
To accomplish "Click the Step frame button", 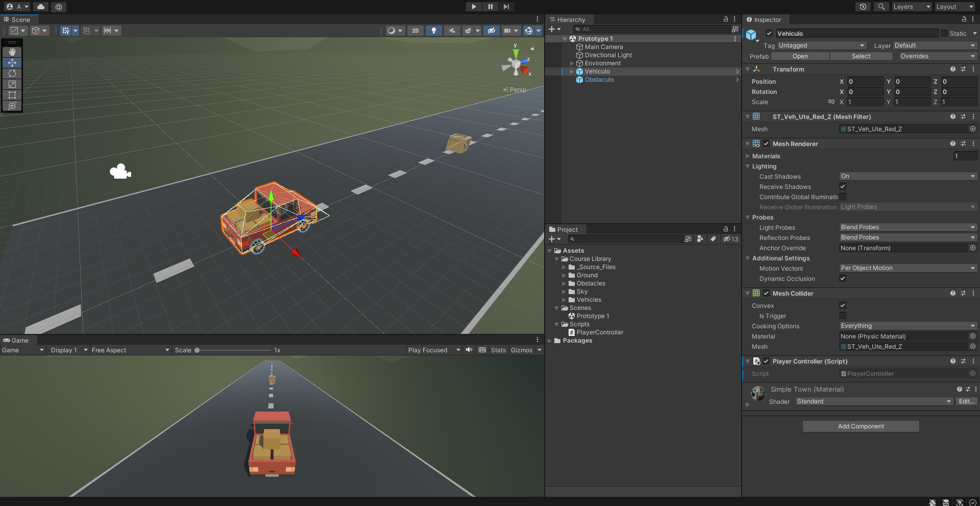I will [x=506, y=7].
